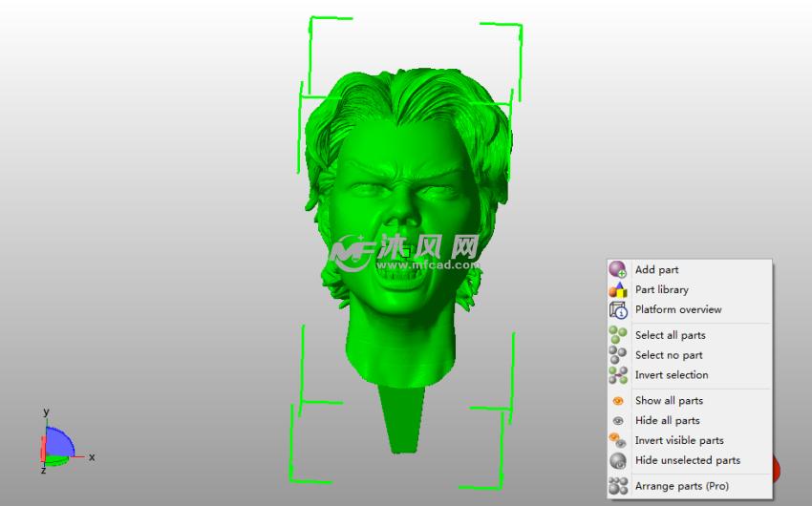
Task: Click the blue quadrant of axis gizmo
Action: tap(58, 442)
